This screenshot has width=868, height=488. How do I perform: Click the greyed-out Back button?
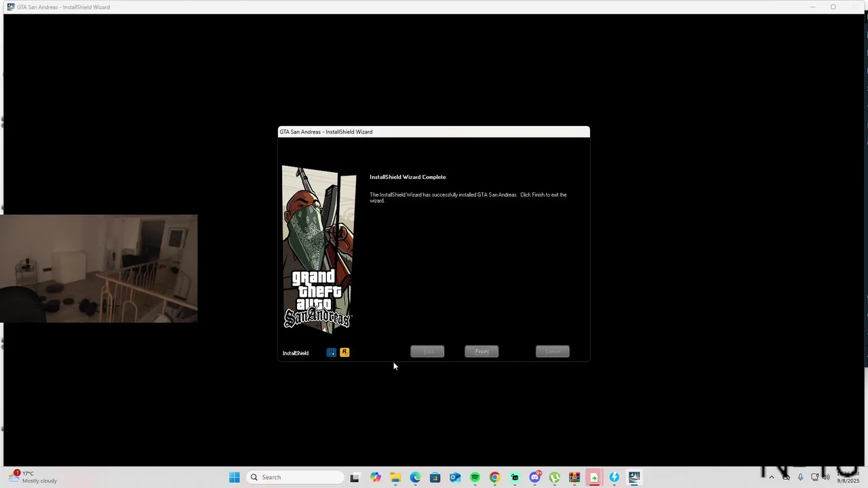427,351
